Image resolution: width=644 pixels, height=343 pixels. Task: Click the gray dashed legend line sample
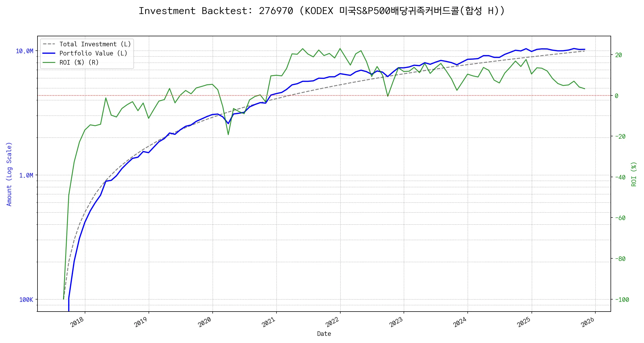coord(49,44)
